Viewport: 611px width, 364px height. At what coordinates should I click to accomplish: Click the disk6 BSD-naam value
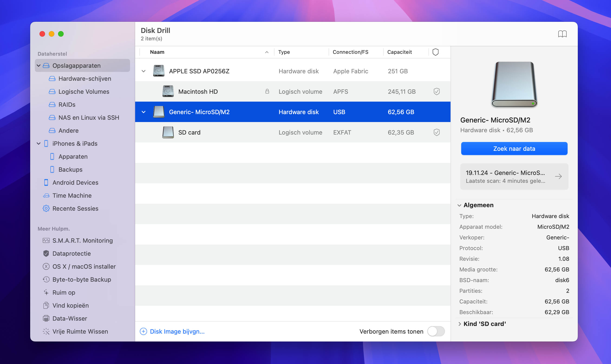[x=562, y=280]
